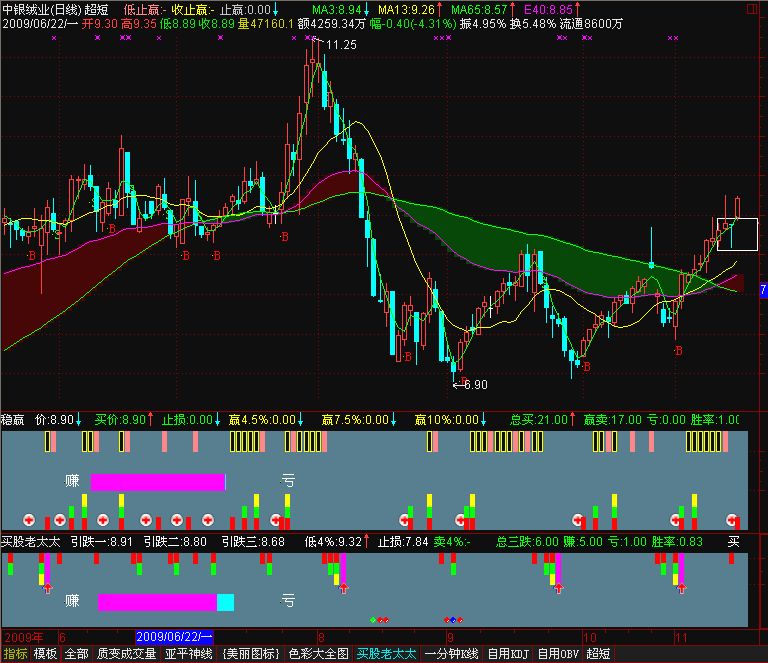Open the 一分钟K线 tab
This screenshot has width=768, height=663.
point(452,654)
